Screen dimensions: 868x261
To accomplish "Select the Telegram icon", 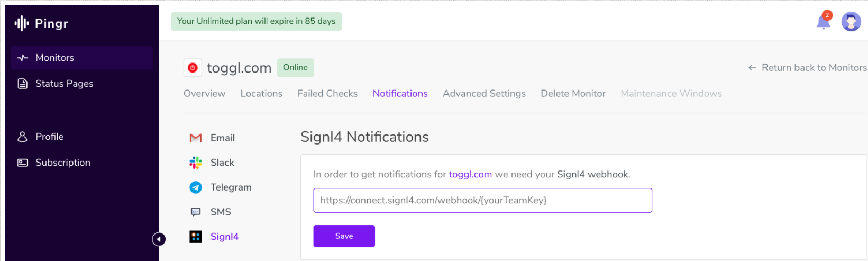I will (x=196, y=187).
